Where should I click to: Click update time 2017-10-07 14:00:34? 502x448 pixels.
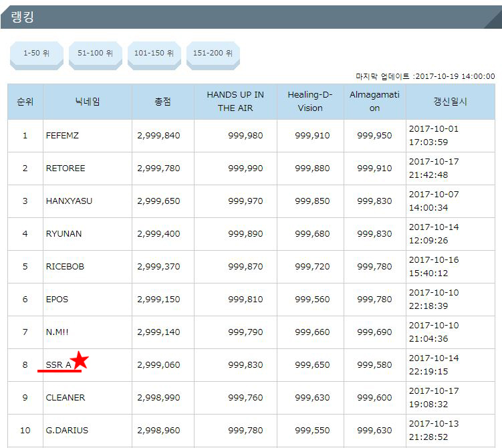point(434,201)
